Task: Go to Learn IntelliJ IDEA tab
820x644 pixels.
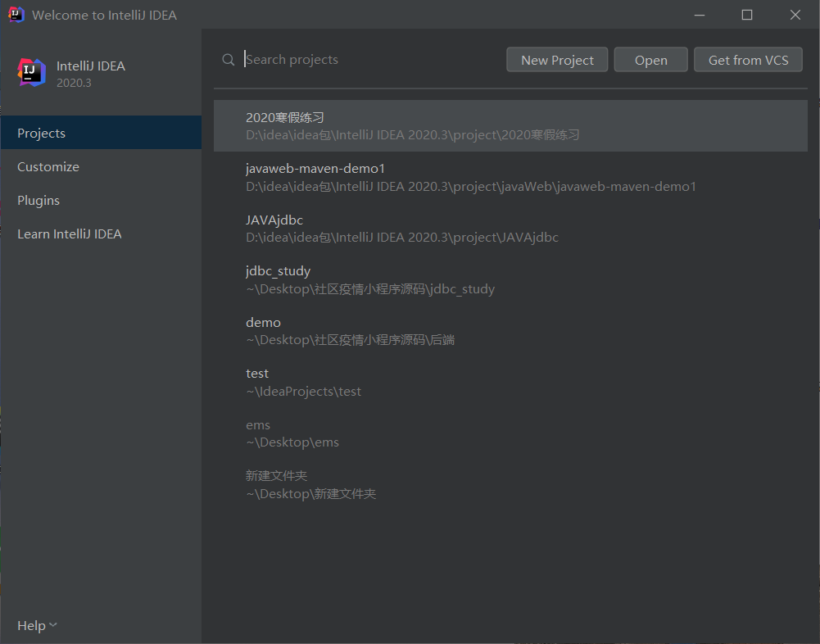Action: point(101,234)
